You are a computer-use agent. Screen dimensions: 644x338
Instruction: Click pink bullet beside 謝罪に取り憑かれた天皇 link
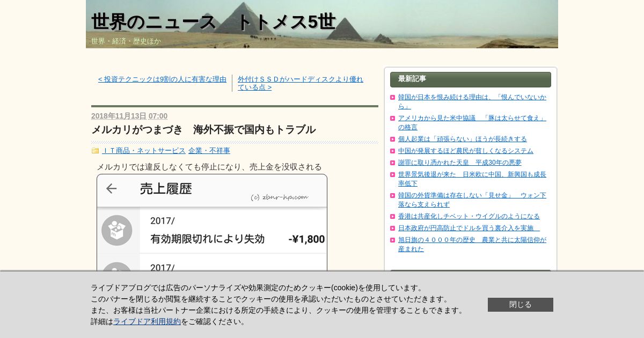click(393, 163)
